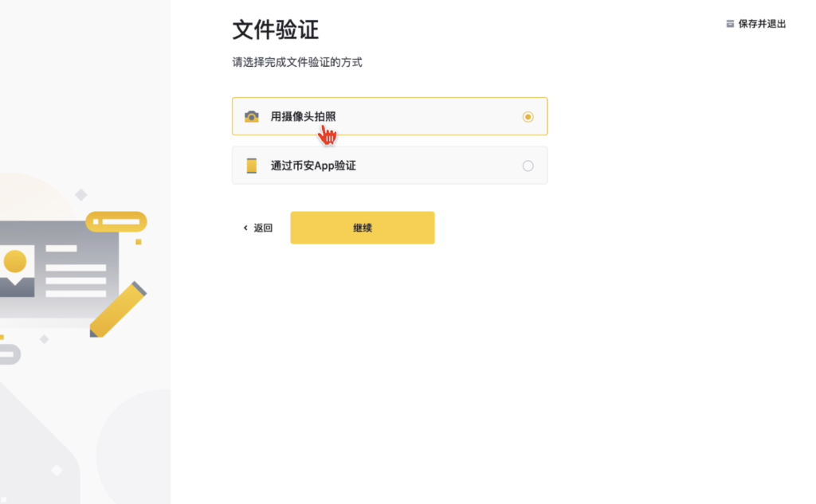Click the yellow phone icon for Binance App
The height and width of the screenshot is (504, 816).
click(x=252, y=166)
